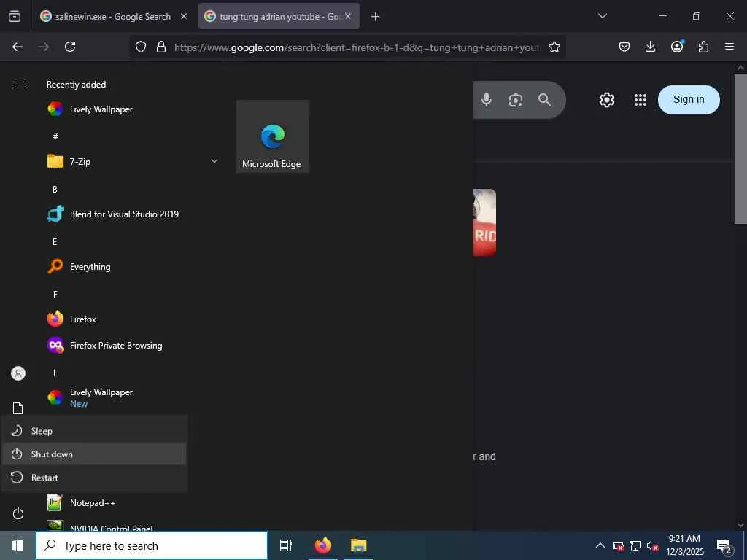The image size is (747, 560).
Task: Go forward in Firefox
Action: pyautogui.click(x=44, y=47)
